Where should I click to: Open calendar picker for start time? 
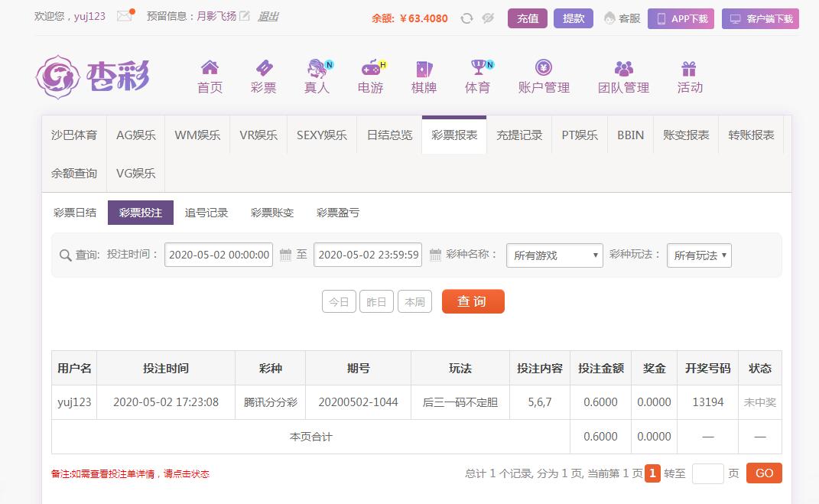coord(285,255)
